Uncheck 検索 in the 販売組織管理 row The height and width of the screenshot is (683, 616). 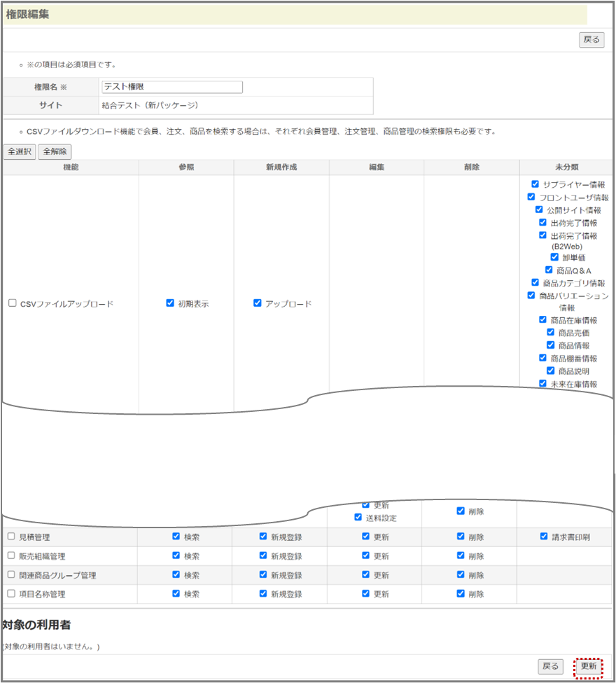tap(176, 556)
